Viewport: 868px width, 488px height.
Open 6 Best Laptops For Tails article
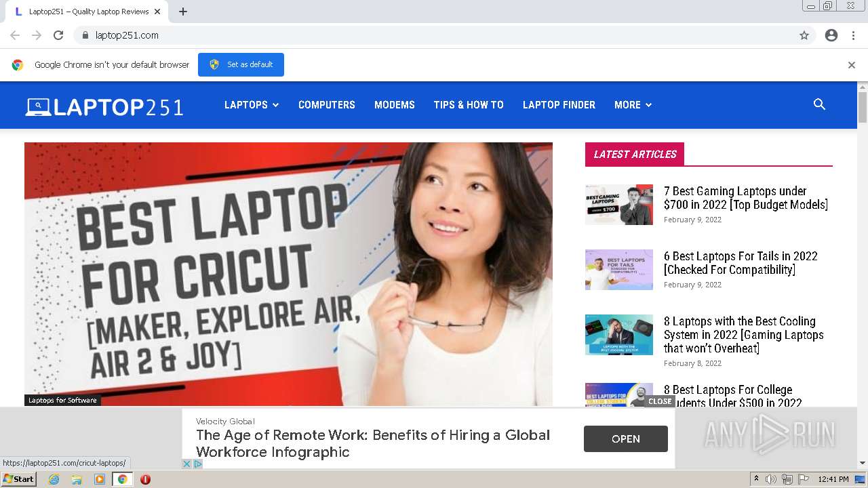(x=741, y=263)
